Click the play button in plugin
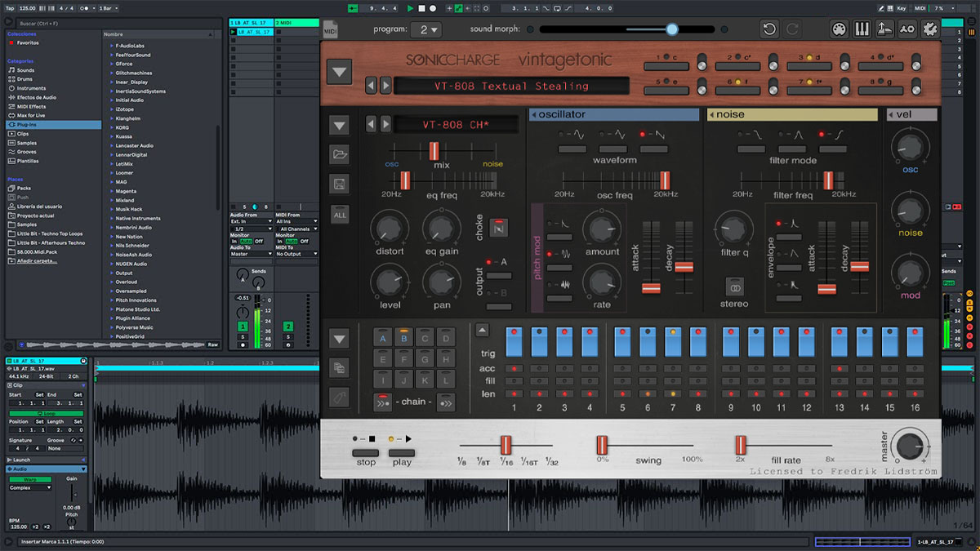Image resolution: width=980 pixels, height=551 pixels. pyautogui.click(x=402, y=453)
